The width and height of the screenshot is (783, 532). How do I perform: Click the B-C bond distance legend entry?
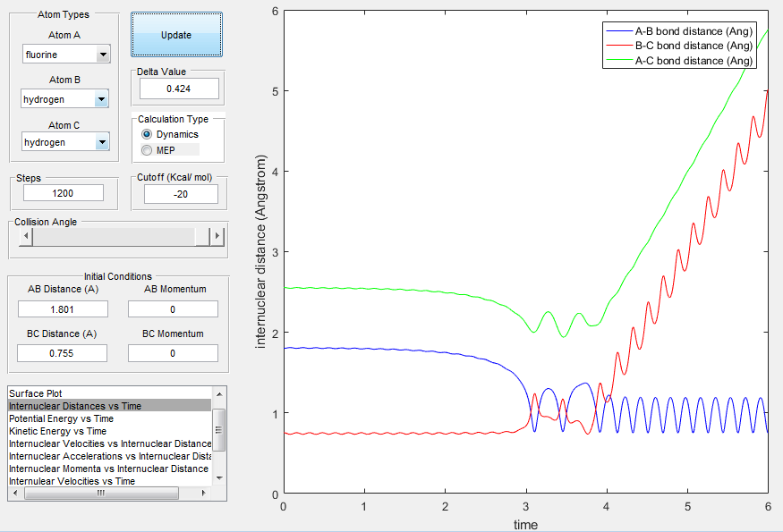pyautogui.click(x=679, y=46)
